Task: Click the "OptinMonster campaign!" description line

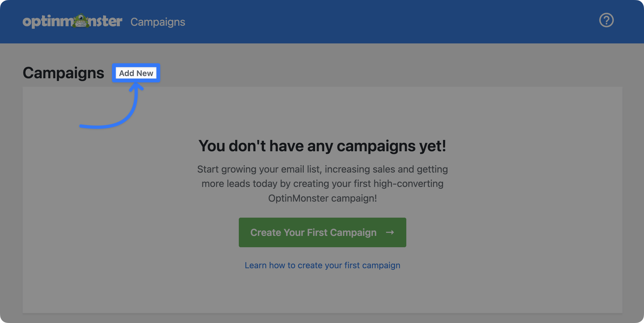Action: pyautogui.click(x=322, y=198)
